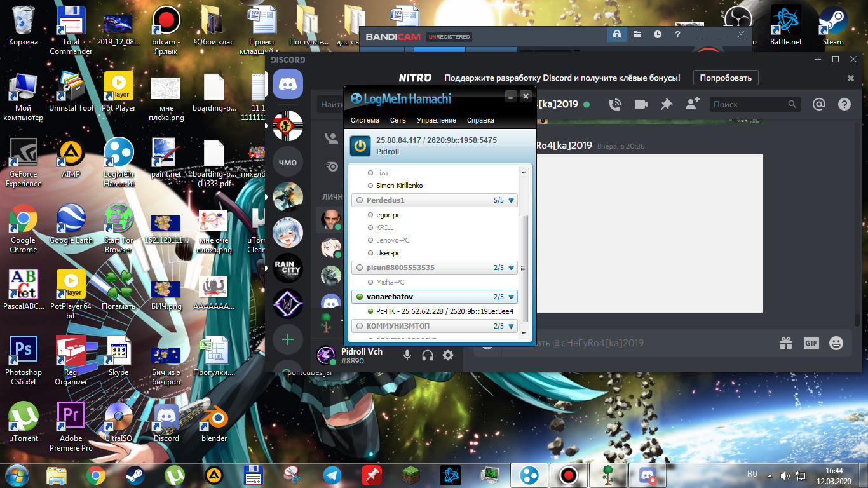Select the blender desktop shortcut
868x488 pixels.
click(214, 423)
